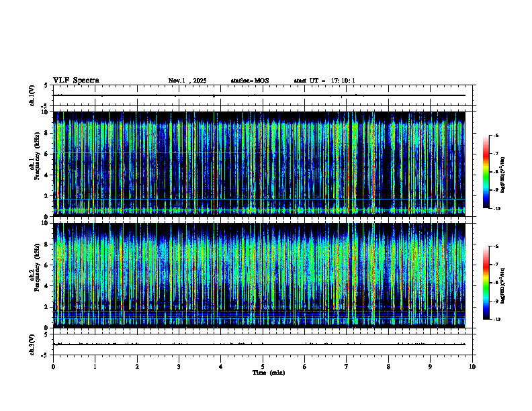Click the ch.2 spectrogram color scale bar
Screen dimensions: 532x411
coord(486,283)
